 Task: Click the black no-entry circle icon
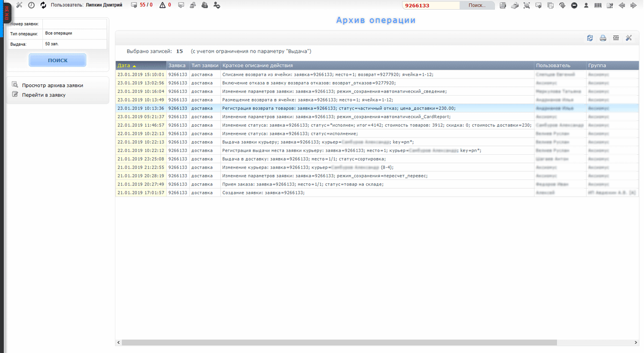coord(574,5)
